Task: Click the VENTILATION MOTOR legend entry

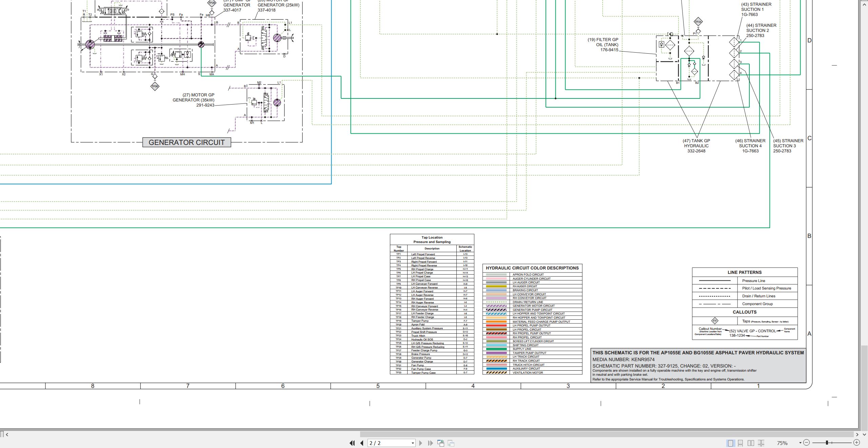Action: point(532,373)
